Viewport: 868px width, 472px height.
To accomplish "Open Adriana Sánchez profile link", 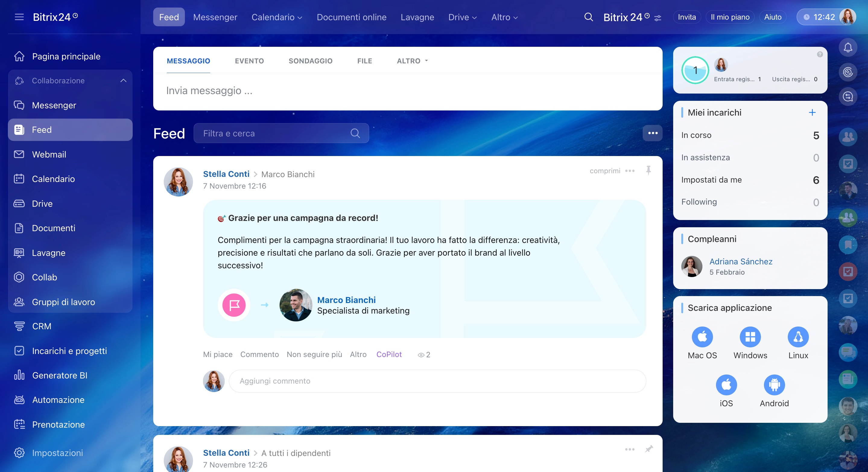I will [x=741, y=262].
